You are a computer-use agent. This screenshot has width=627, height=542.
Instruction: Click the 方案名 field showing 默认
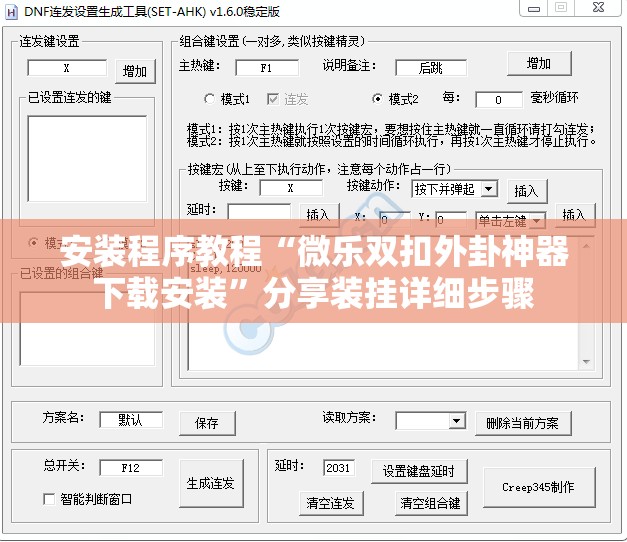coord(131,420)
